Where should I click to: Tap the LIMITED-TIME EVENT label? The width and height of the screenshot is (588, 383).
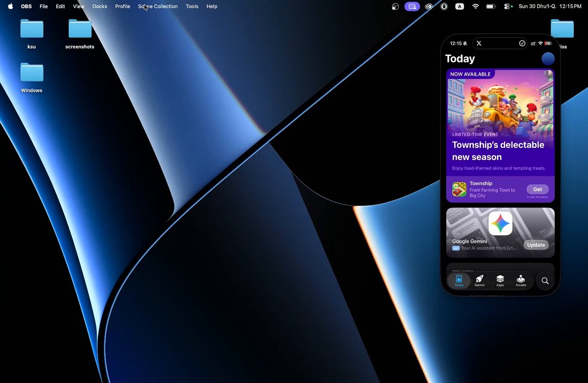(475, 134)
